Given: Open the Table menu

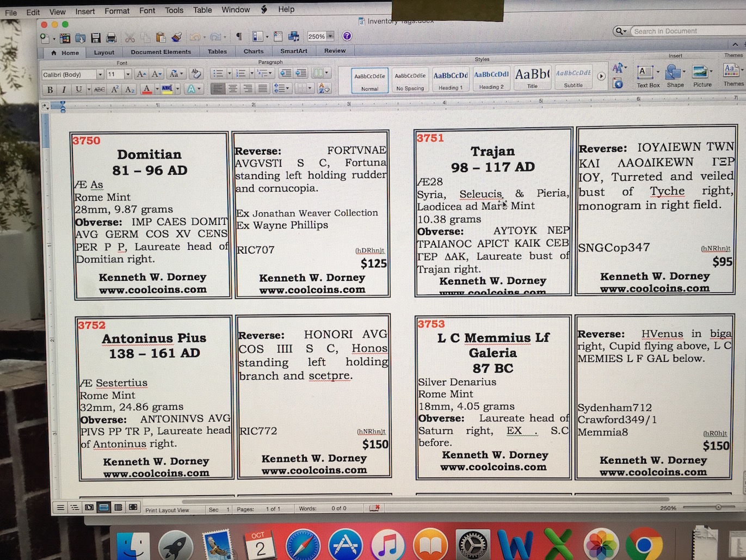Looking at the screenshot, I should point(202,10).
